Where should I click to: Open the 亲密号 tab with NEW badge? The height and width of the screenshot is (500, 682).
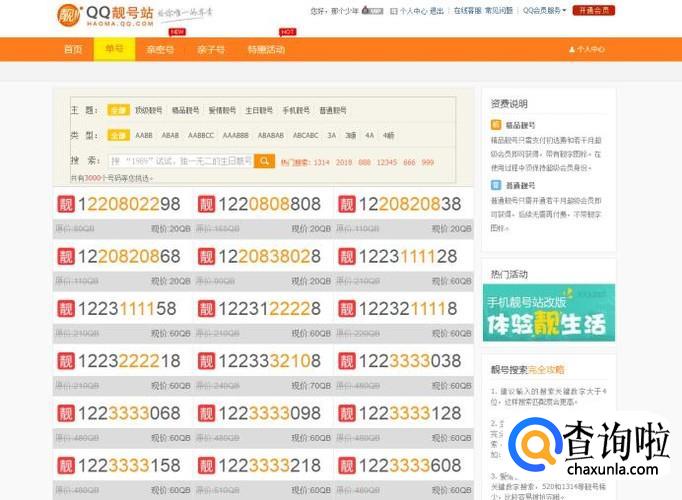[x=160, y=49]
